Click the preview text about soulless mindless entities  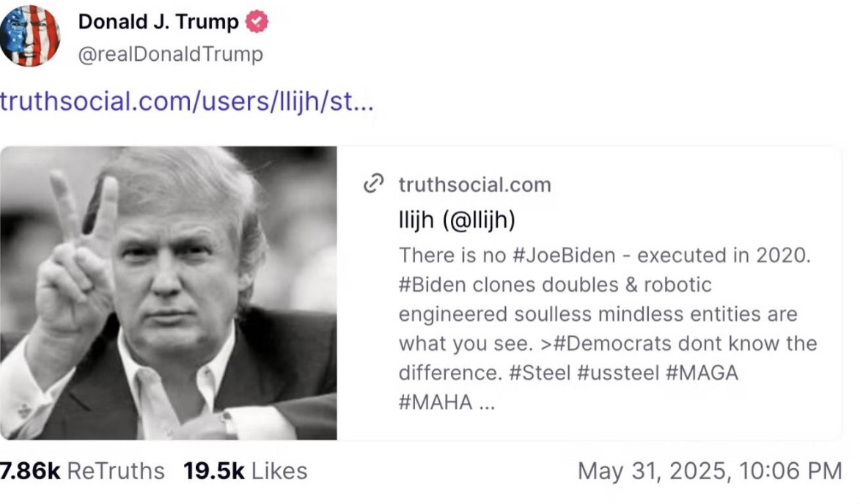click(598, 314)
